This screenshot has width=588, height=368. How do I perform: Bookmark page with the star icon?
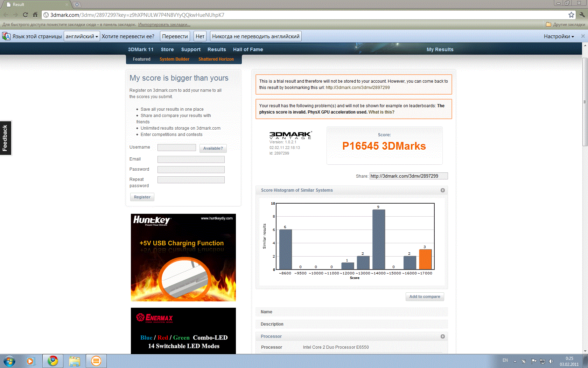pos(571,15)
